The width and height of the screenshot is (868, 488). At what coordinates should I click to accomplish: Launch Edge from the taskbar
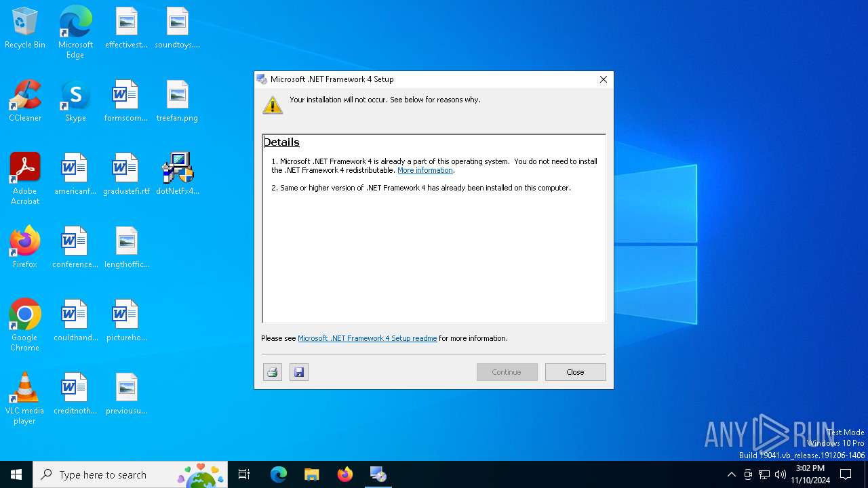tap(279, 474)
